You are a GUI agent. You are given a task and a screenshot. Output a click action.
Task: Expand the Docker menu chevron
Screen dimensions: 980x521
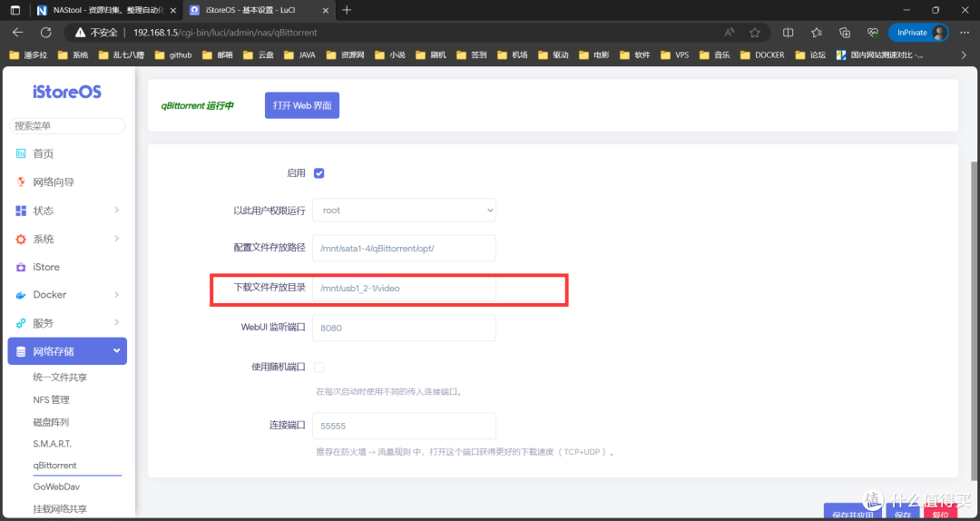117,294
